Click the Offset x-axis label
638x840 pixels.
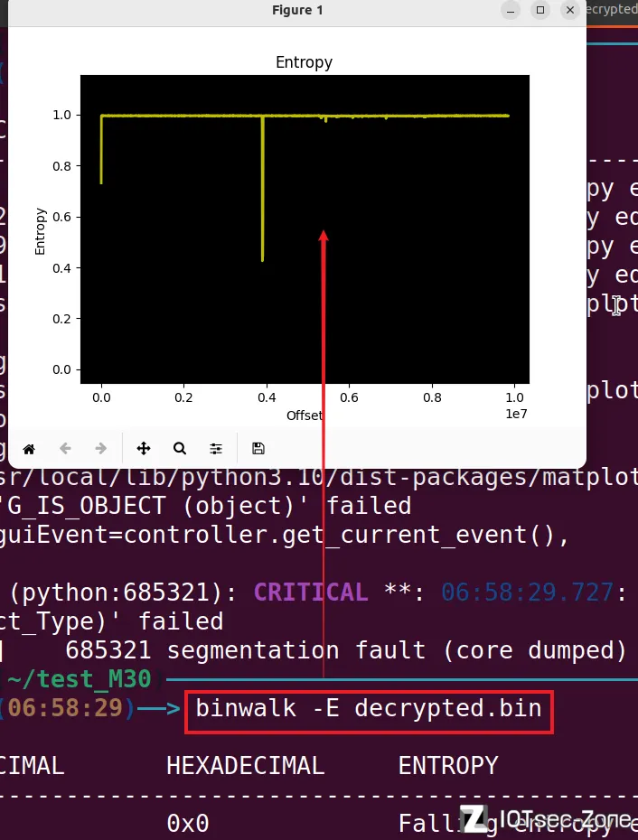(305, 415)
